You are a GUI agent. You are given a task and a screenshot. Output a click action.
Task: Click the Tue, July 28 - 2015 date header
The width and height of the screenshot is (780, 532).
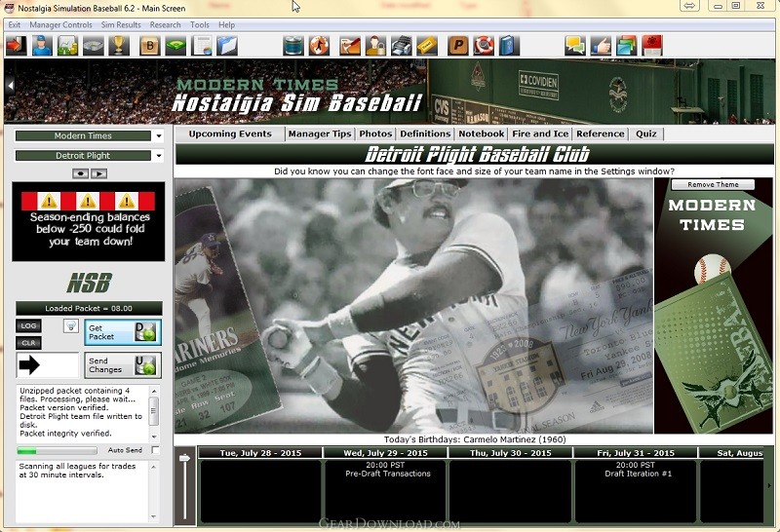click(260, 453)
